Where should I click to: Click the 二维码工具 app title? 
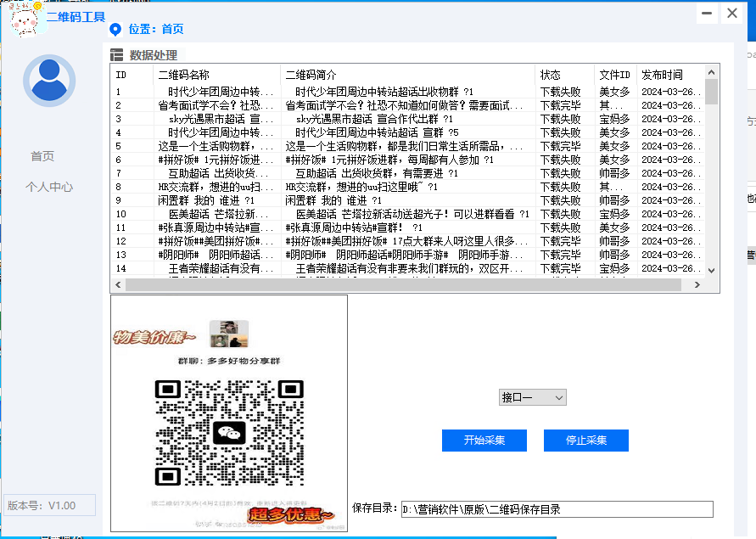(x=76, y=17)
